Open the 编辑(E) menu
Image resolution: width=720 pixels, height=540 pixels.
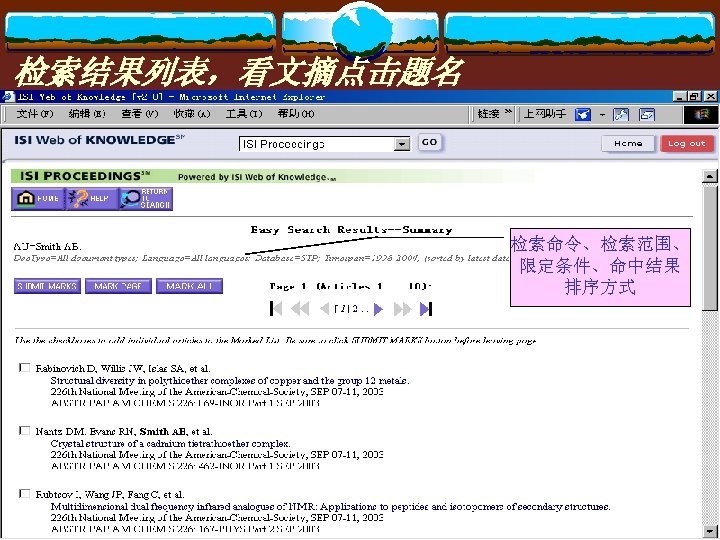(87, 114)
